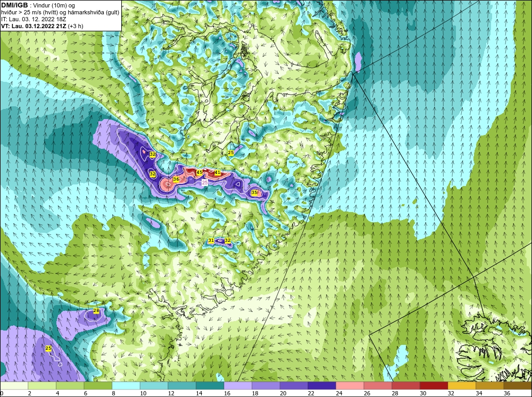The height and width of the screenshot is (397, 532).
Task: Click the "DMI/IGB" title text
Action: 14,5
